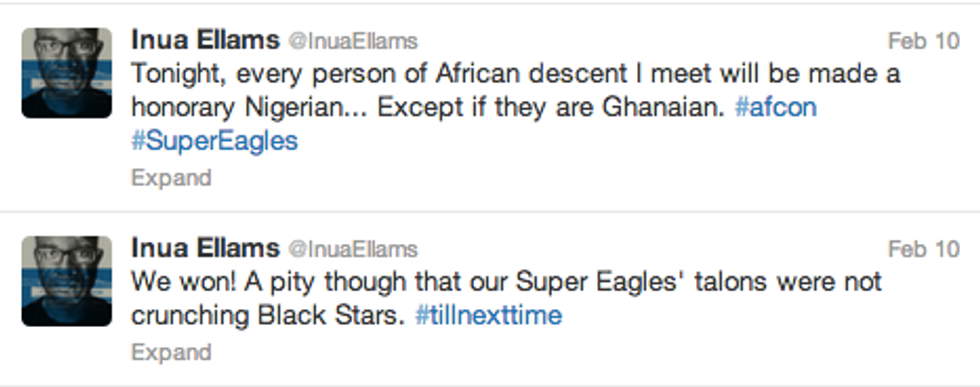
Task: Open the avatar on the honorary Nigerian tweet
Action: (67, 73)
